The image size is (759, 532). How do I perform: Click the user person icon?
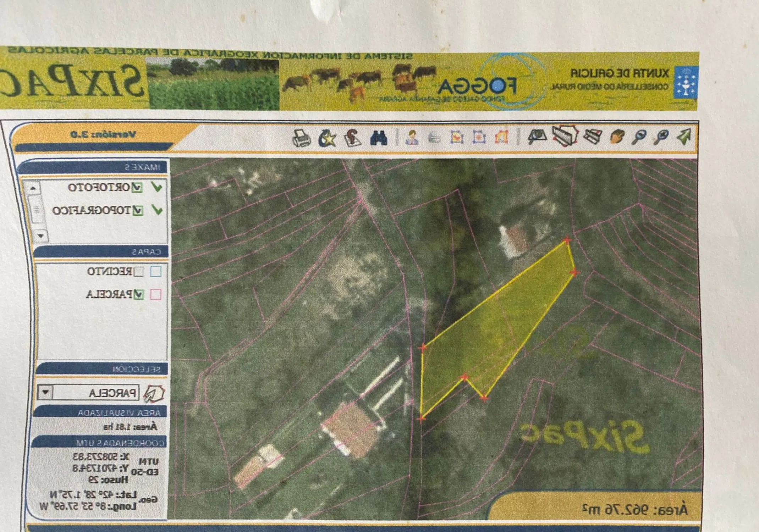tap(412, 137)
